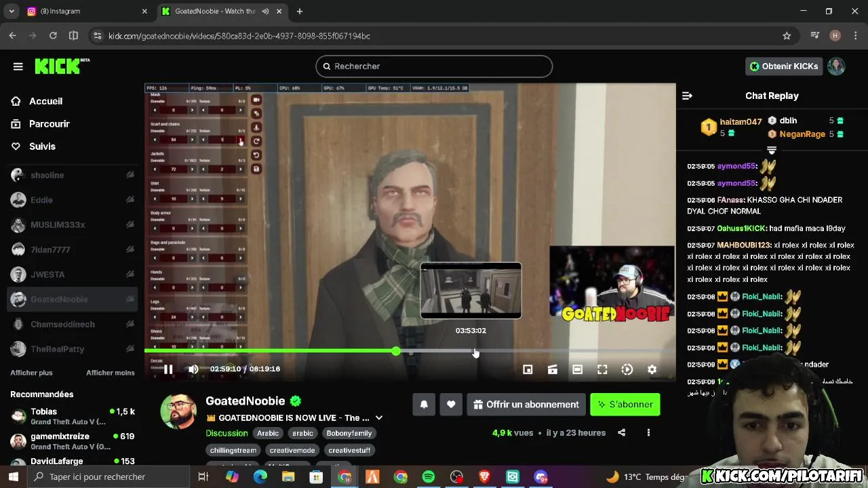The width and height of the screenshot is (868, 488).
Task: Open Brave browser from the taskbar
Action: [x=484, y=477]
